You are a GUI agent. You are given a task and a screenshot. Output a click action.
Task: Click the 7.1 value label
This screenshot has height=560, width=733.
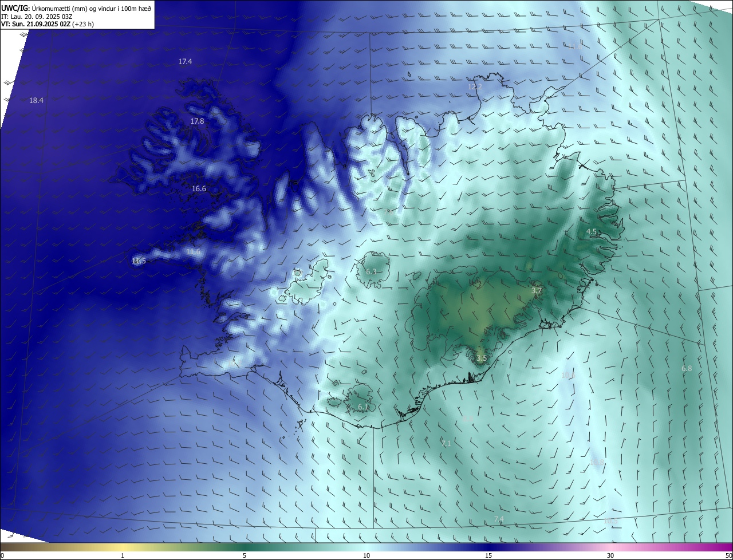click(x=446, y=443)
